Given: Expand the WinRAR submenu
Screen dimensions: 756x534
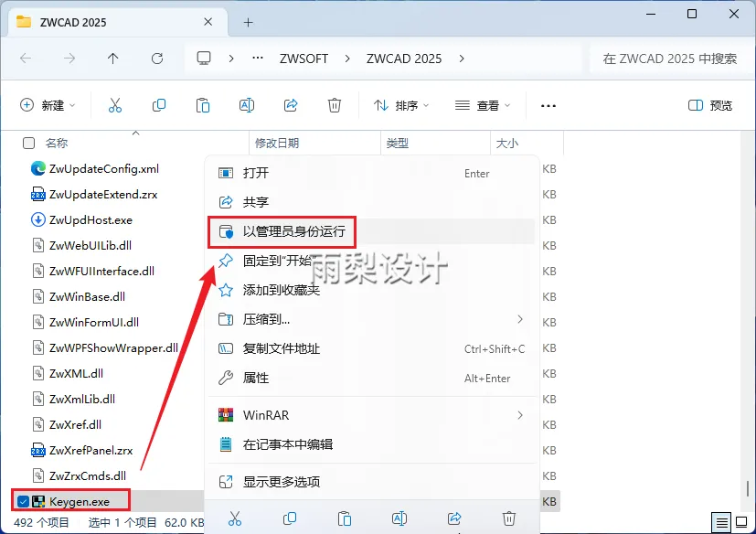Looking at the screenshot, I should [x=520, y=415].
